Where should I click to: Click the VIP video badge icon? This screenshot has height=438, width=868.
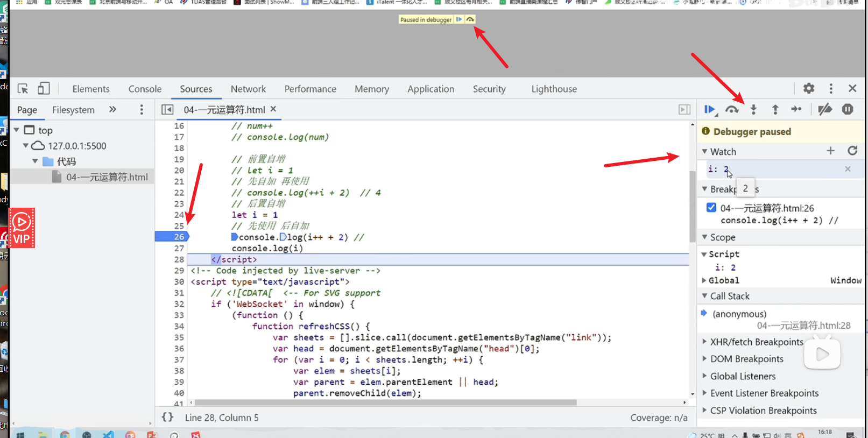(x=22, y=228)
